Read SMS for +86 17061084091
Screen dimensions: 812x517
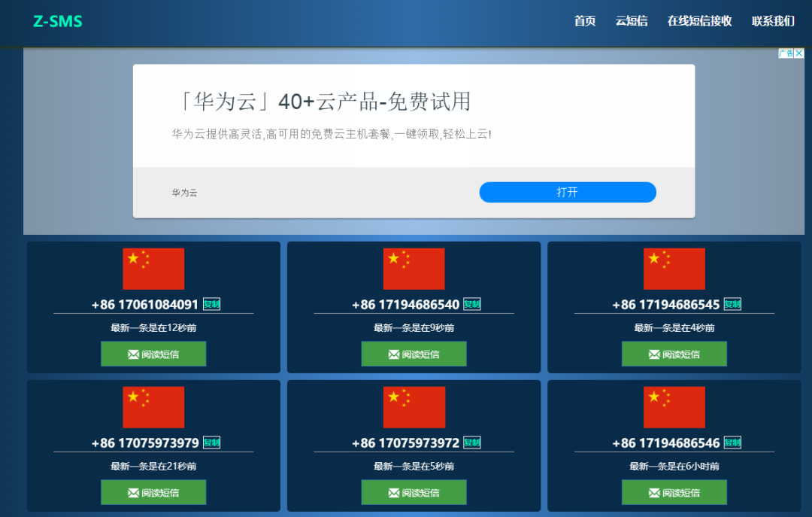coord(153,354)
